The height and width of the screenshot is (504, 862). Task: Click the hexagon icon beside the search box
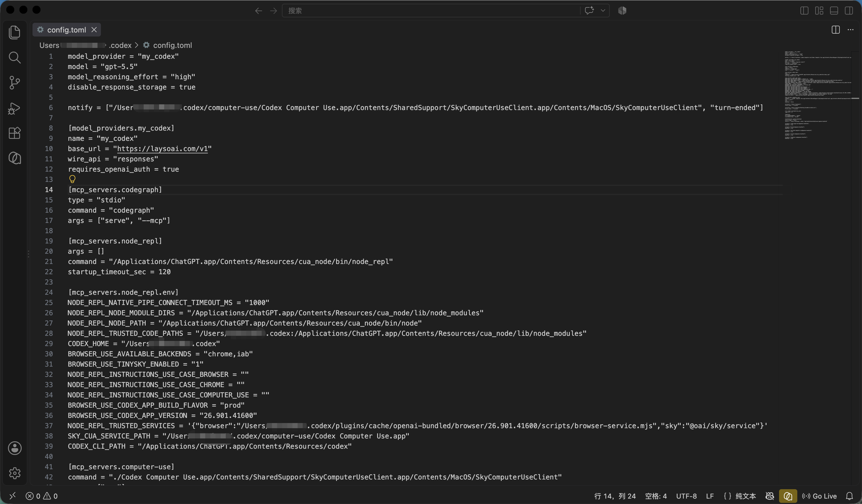pos(622,11)
